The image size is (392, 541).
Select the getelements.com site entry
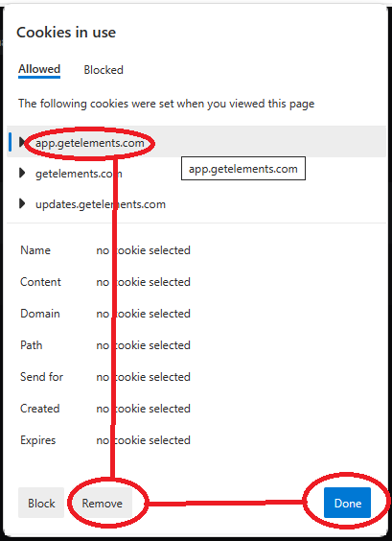pyautogui.click(x=79, y=174)
